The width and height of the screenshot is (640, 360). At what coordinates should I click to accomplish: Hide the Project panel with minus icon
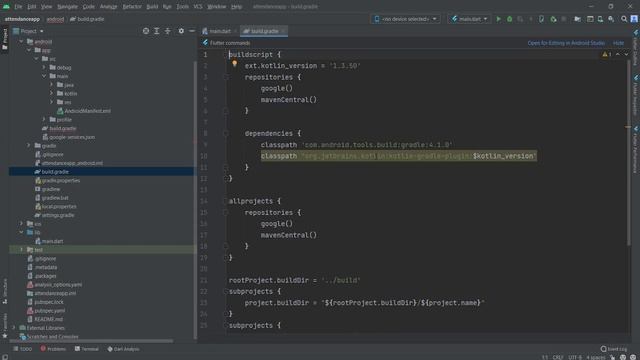click(192, 31)
